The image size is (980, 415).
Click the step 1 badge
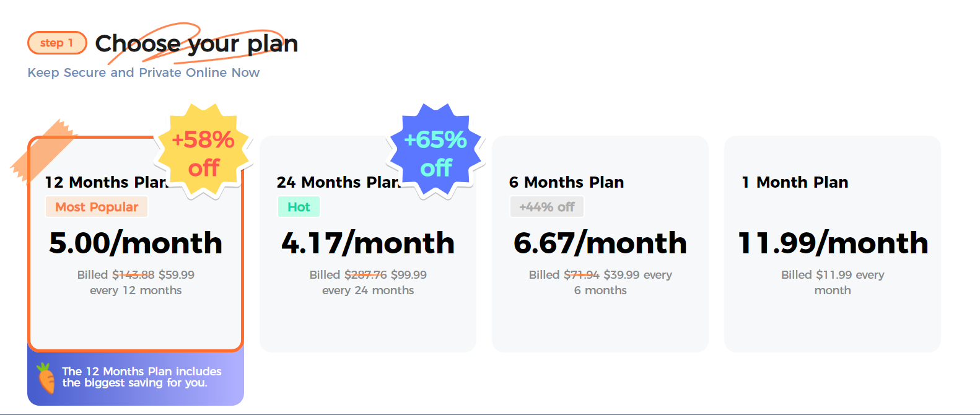pos(57,43)
